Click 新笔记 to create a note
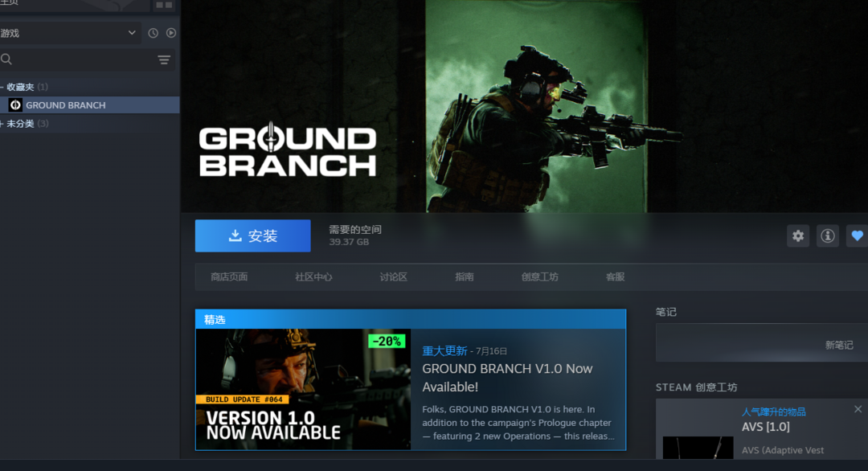Image resolution: width=868 pixels, height=471 pixels. coord(839,346)
